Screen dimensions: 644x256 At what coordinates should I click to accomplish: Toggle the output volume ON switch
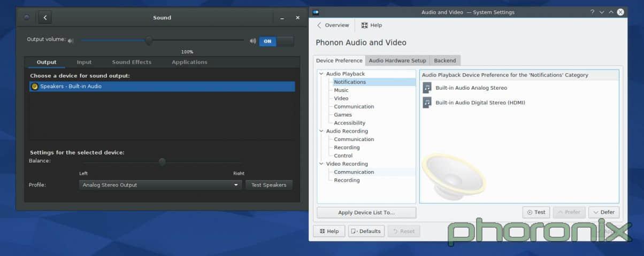pyautogui.click(x=276, y=41)
